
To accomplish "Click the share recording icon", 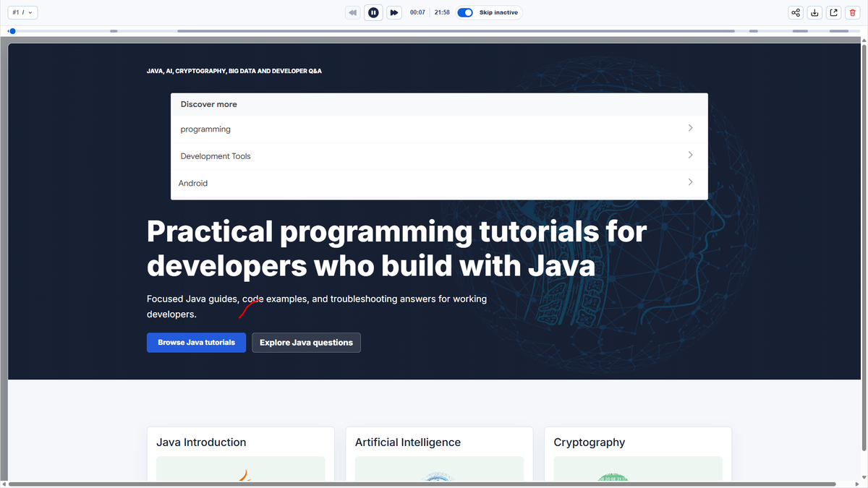I will [x=796, y=12].
